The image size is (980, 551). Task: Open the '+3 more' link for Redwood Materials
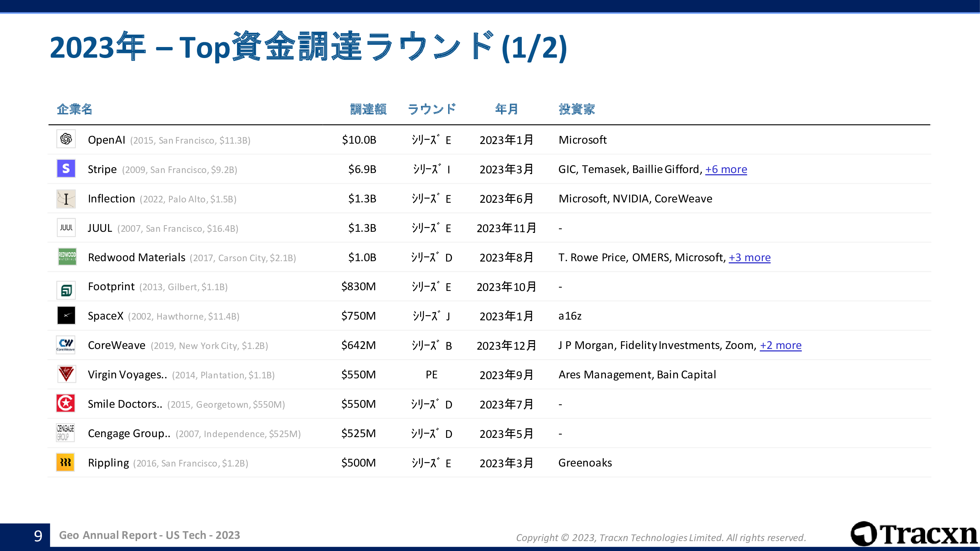750,258
